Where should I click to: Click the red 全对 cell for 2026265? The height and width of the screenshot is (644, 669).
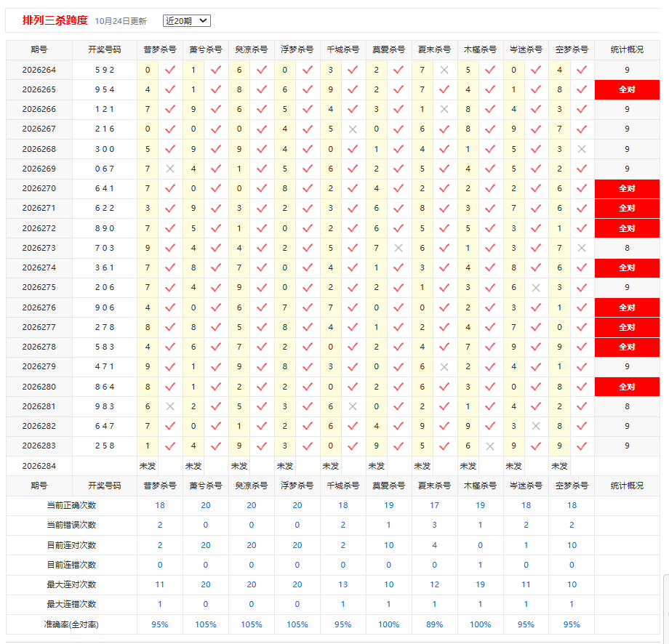tap(627, 89)
